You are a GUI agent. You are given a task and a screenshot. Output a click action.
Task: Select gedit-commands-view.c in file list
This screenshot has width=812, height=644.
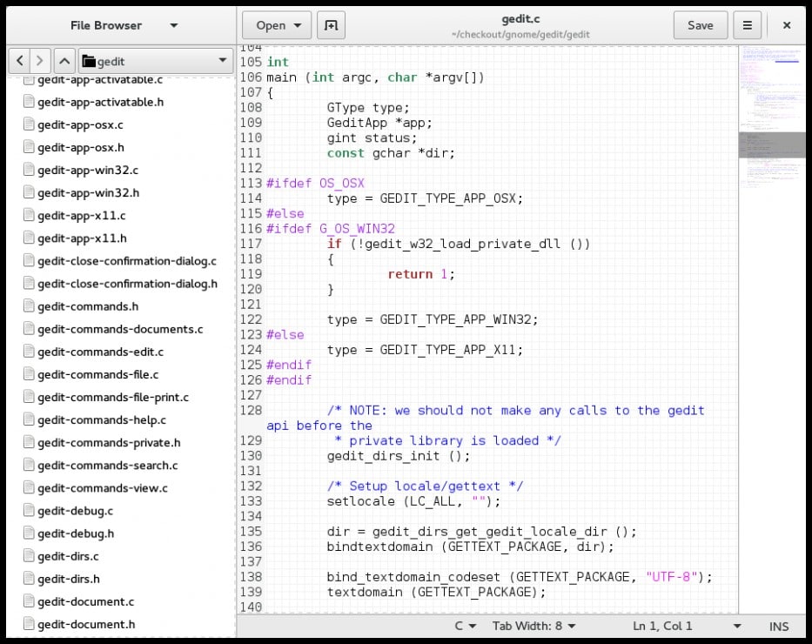103,488
